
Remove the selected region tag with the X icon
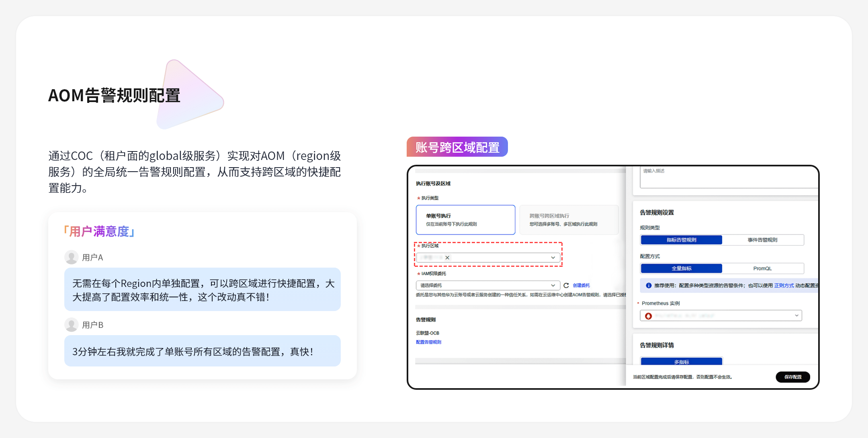(x=447, y=258)
